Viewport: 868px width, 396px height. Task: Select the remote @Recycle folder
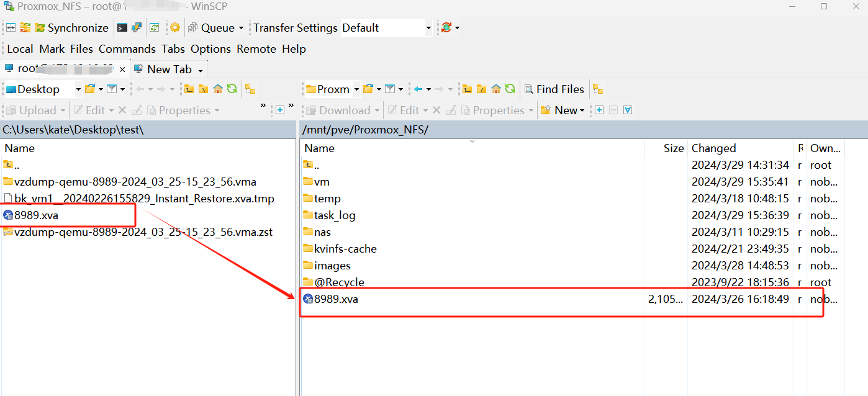[334, 282]
